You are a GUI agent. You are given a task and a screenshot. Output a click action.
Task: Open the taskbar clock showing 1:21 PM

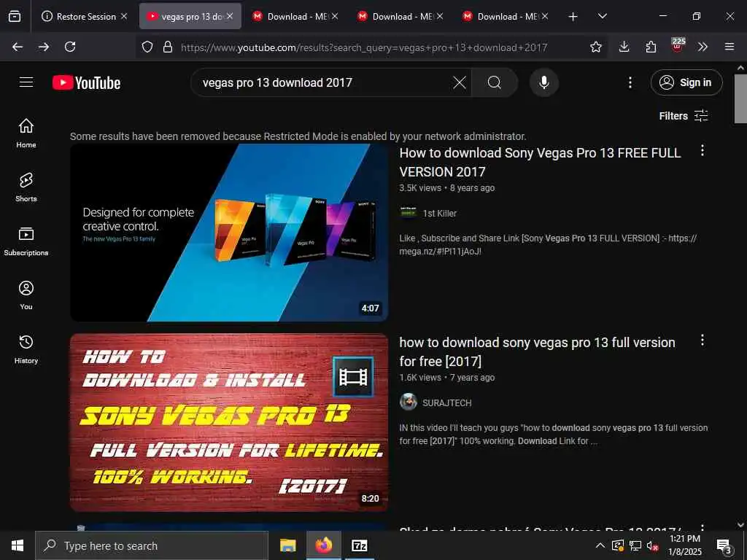(684, 545)
